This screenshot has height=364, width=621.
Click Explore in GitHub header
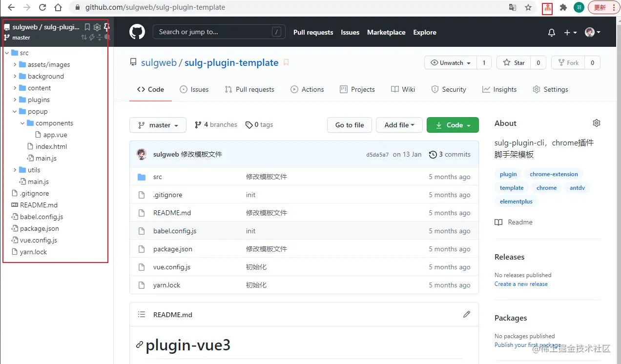click(425, 32)
